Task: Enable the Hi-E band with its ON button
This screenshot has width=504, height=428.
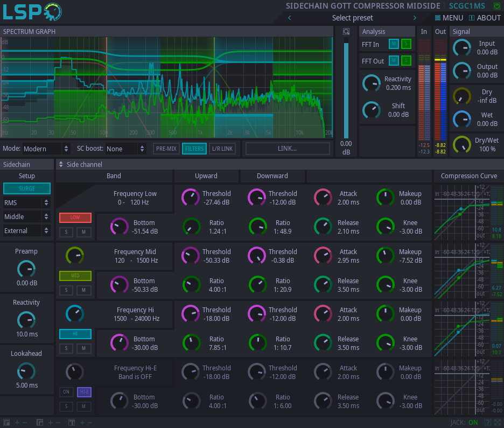Action: [x=66, y=392]
